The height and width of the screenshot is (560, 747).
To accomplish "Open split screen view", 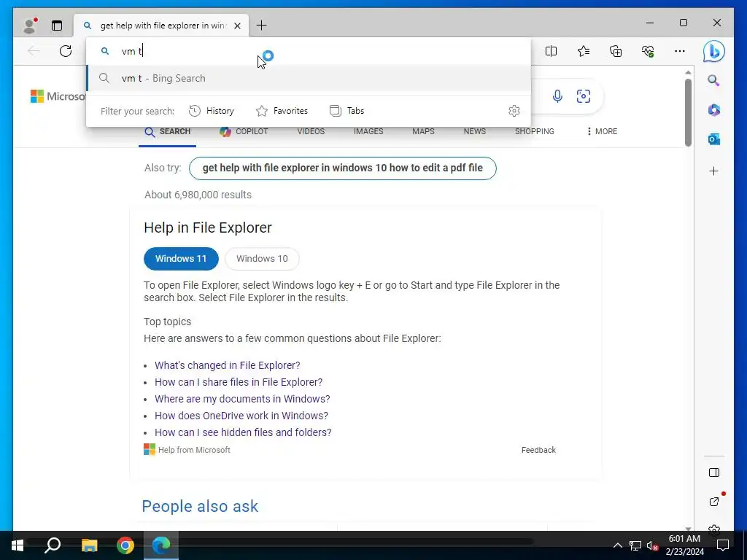I will (551, 51).
